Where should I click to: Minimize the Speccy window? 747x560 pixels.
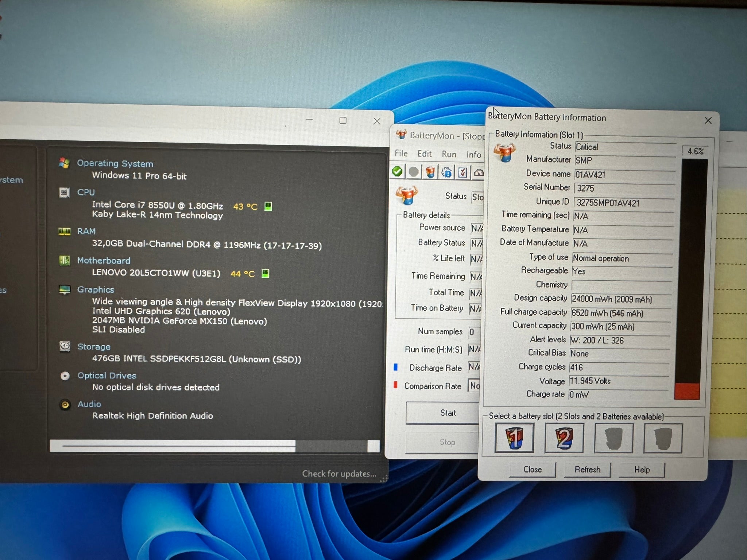pos(309,120)
